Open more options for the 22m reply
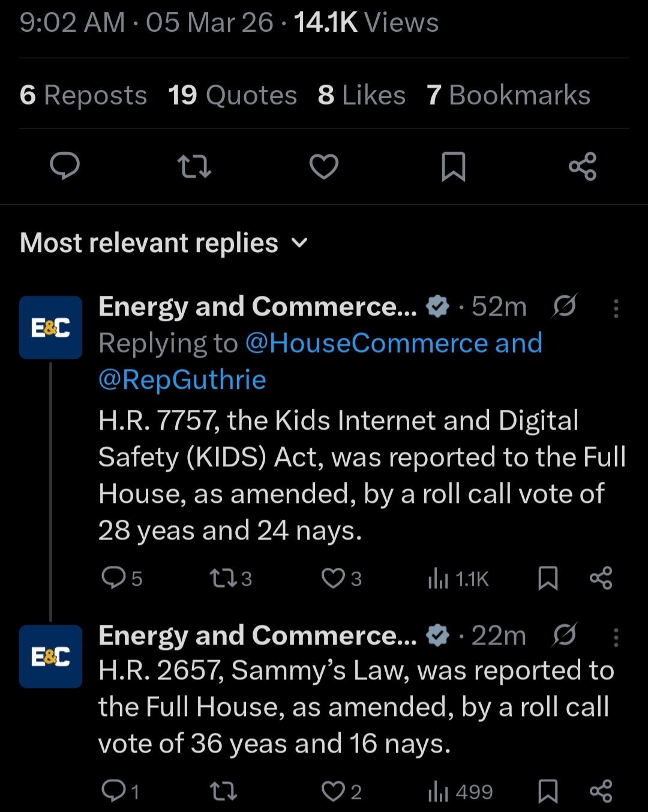 tap(616, 637)
